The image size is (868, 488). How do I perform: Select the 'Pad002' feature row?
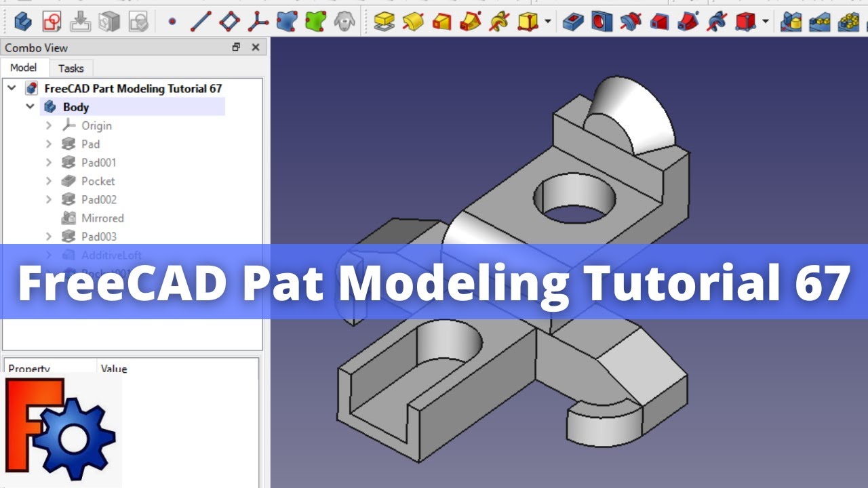[x=98, y=199]
